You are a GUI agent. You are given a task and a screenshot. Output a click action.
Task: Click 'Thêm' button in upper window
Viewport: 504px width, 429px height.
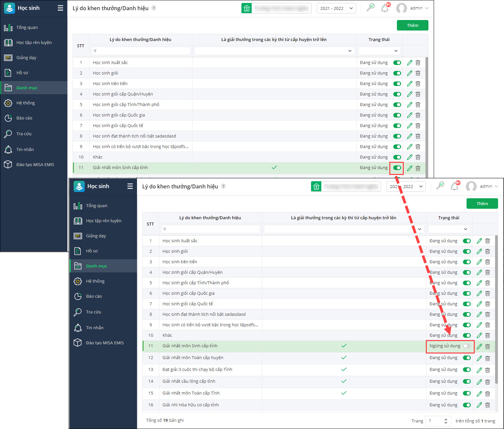click(413, 25)
